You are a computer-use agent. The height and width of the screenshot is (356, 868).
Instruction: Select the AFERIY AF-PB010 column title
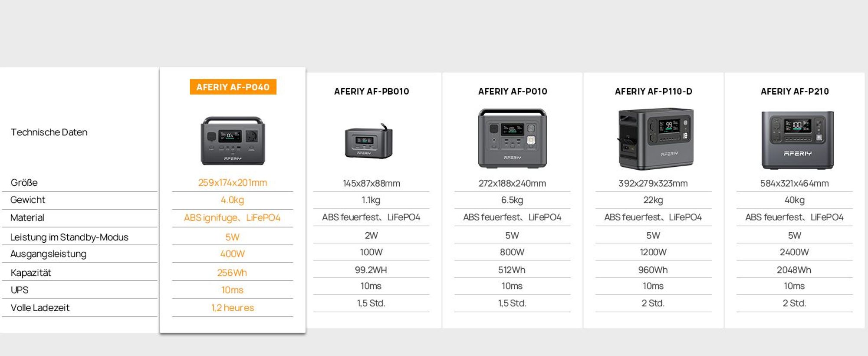coord(372,91)
